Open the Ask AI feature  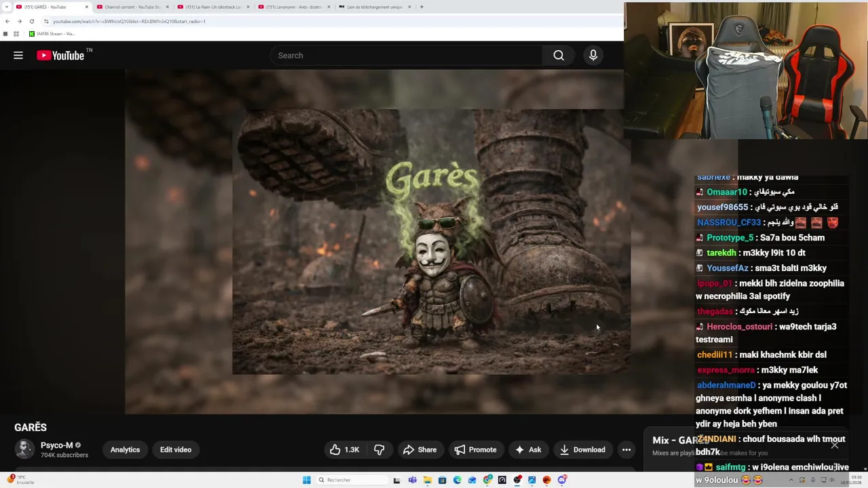coord(528,449)
